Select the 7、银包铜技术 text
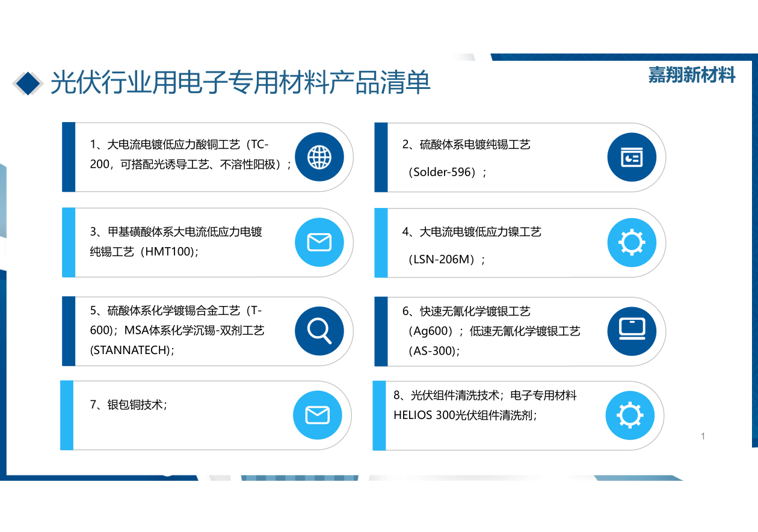 tap(129, 405)
